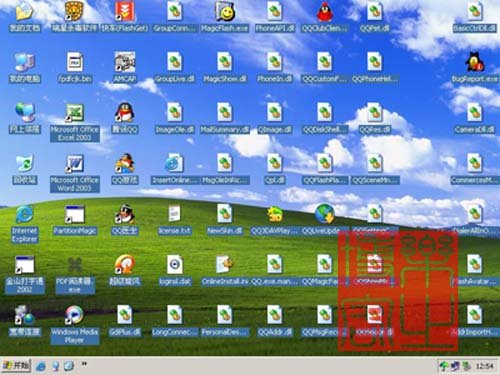Select the AMCAP shortcut icon

pos(124,62)
